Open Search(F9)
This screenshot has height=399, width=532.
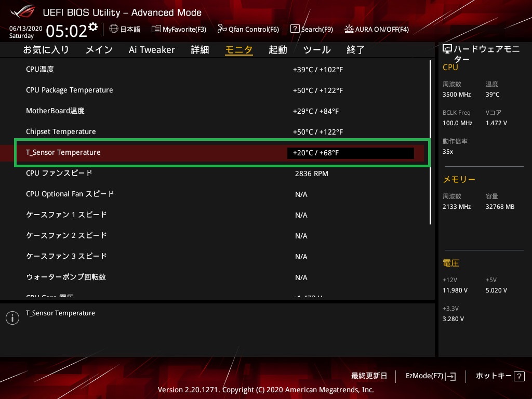tap(312, 29)
